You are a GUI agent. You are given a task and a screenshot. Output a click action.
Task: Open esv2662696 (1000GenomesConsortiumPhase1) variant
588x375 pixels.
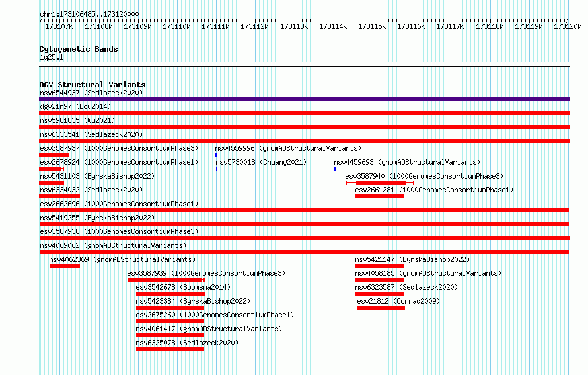(119, 204)
